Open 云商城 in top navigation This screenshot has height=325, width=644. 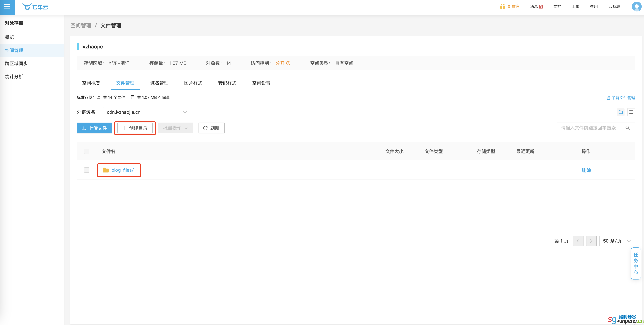coord(614,7)
